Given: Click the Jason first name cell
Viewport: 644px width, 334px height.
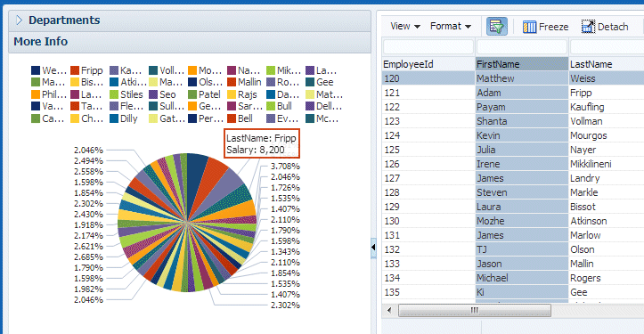Looking at the screenshot, I should click(522, 264).
